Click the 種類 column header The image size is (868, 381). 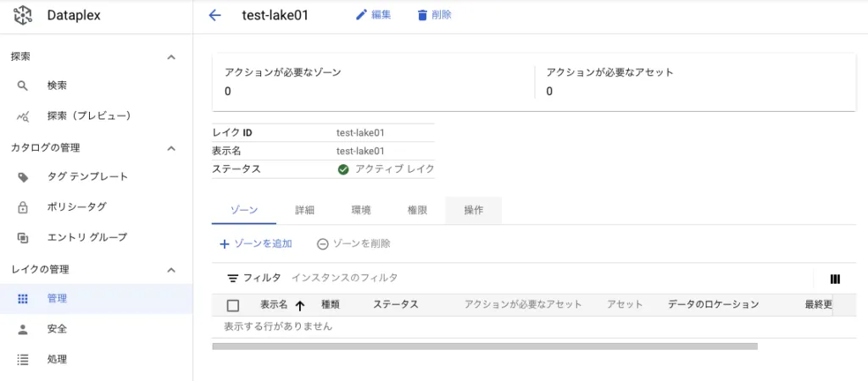click(x=331, y=305)
